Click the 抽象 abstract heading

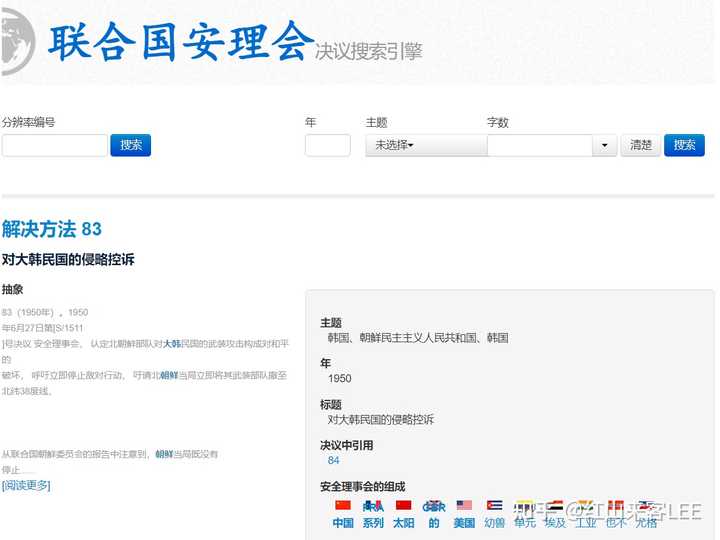click(12, 289)
